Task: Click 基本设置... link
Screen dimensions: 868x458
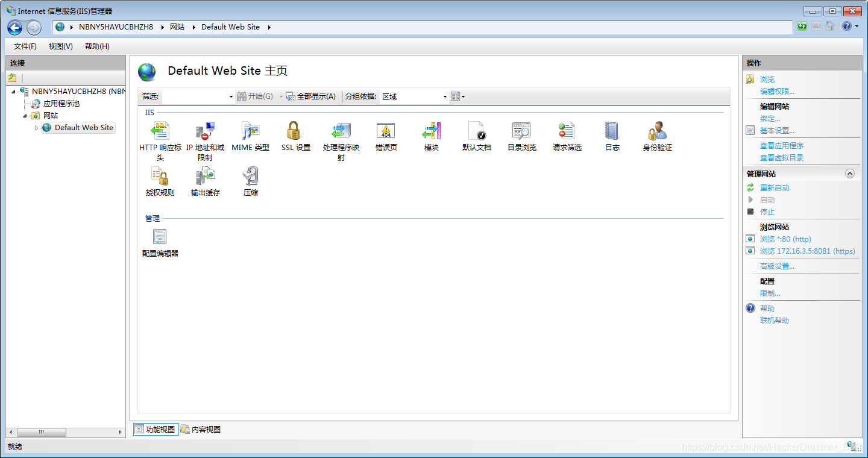Action: [777, 131]
